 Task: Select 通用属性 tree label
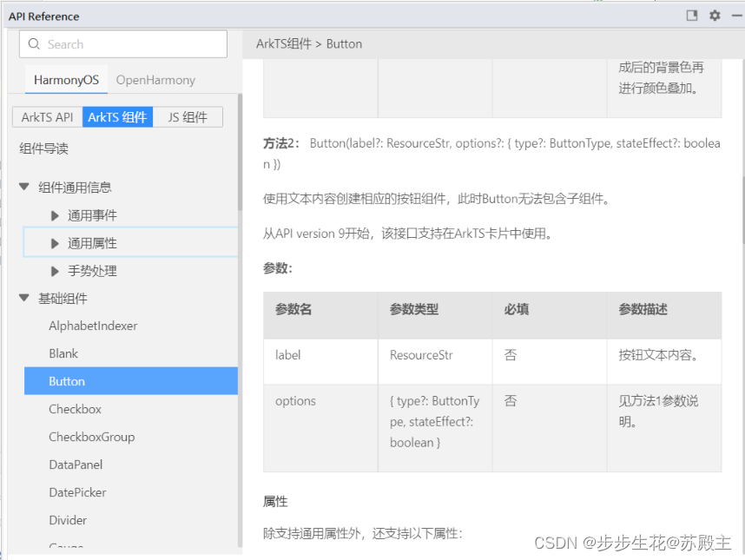[92, 243]
